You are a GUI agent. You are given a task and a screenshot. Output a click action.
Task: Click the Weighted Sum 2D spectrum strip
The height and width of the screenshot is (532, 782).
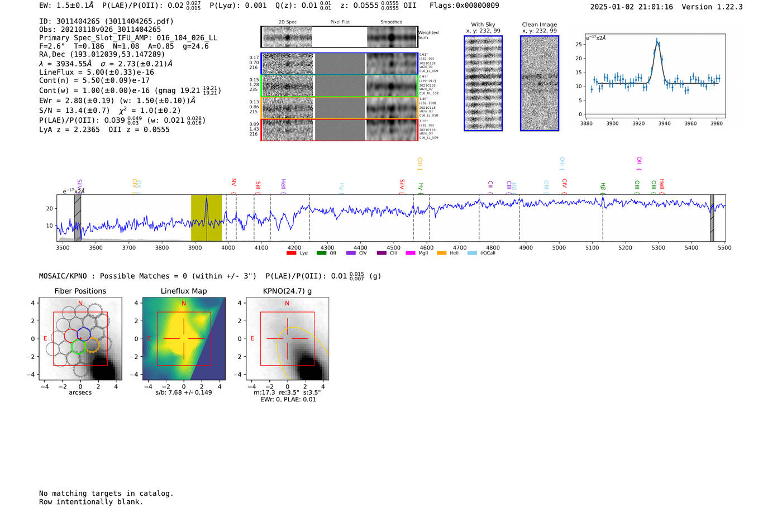click(x=340, y=37)
